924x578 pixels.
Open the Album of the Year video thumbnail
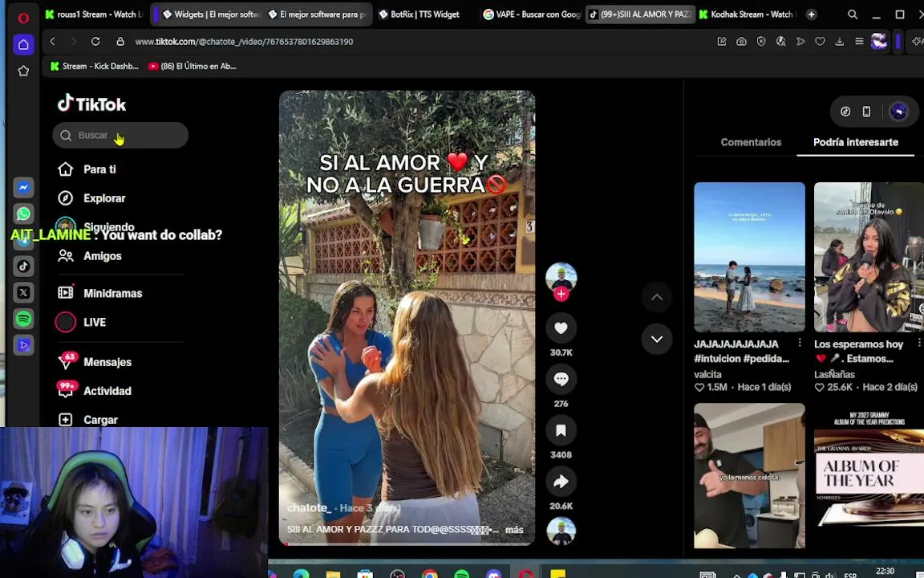869,476
